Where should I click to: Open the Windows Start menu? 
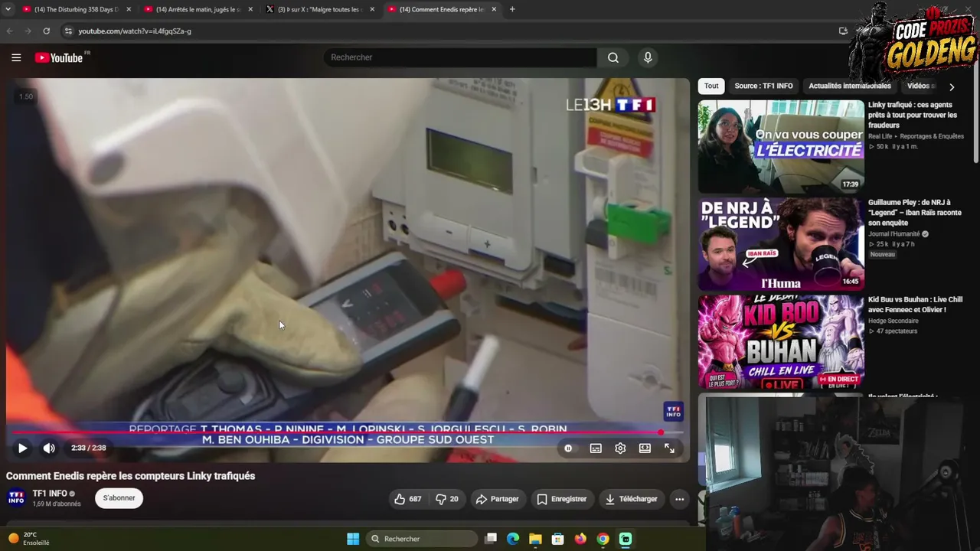pos(353,539)
